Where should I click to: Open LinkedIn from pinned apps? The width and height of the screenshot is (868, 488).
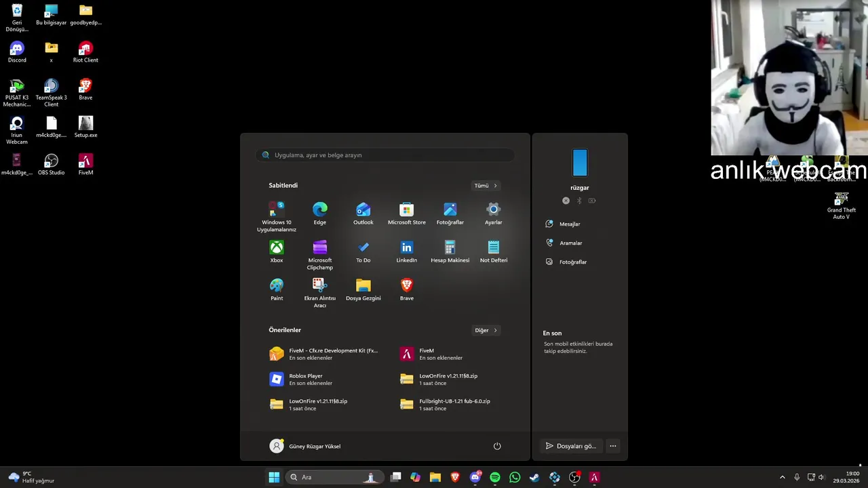click(406, 251)
